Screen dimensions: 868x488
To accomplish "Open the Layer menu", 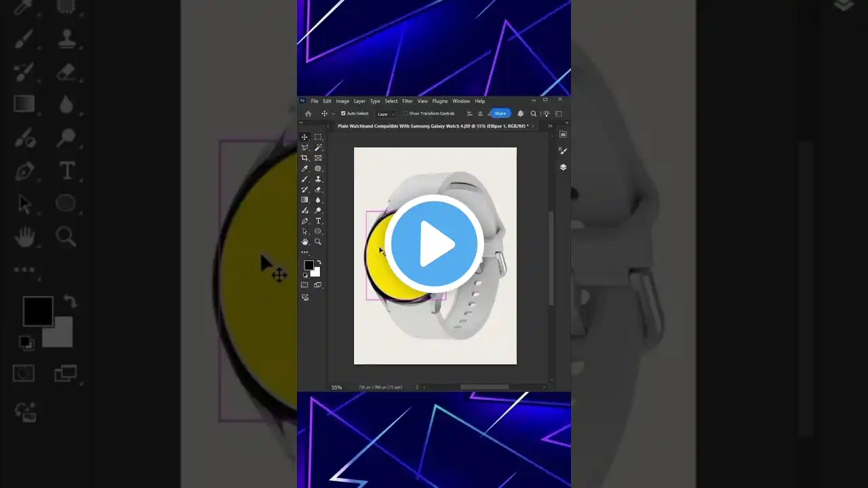I will click(359, 101).
